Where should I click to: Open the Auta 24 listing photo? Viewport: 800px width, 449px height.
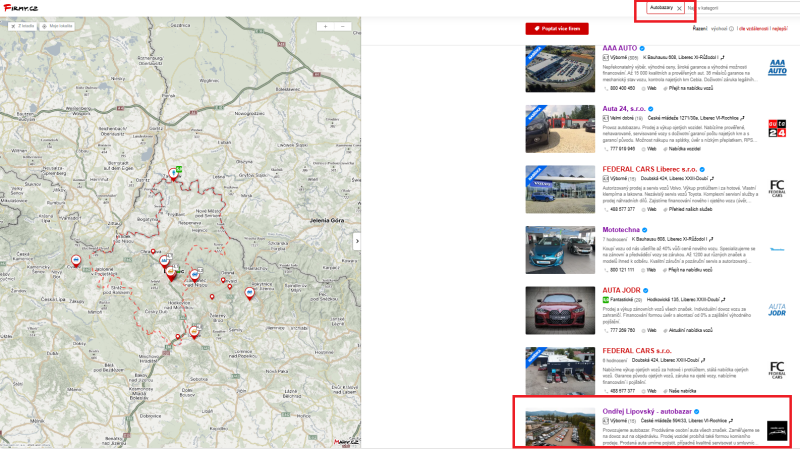coord(560,129)
